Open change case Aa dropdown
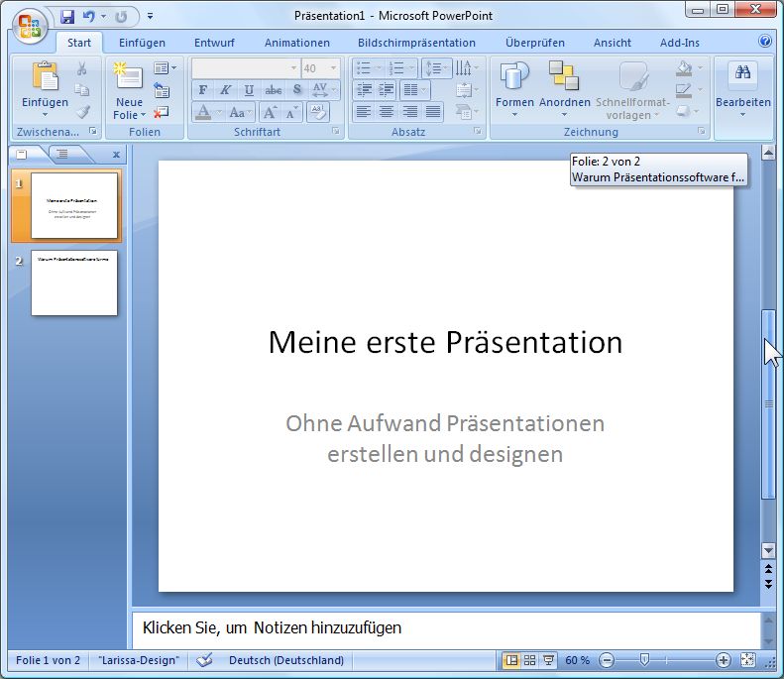Viewport: 784px width, 679px height. click(242, 112)
